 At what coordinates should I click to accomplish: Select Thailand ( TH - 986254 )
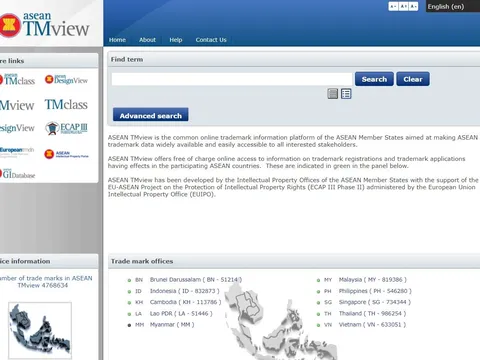[x=372, y=313]
